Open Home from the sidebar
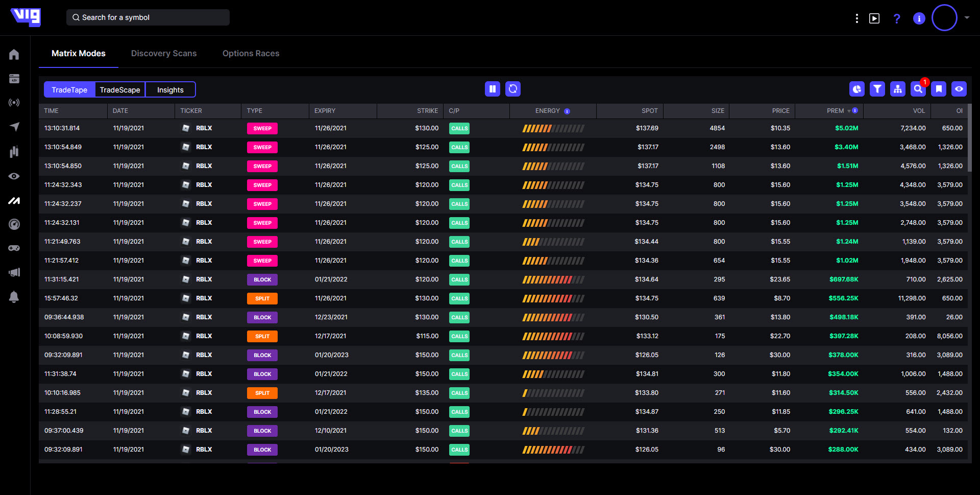Viewport: 980px width, 495px height. tap(14, 54)
